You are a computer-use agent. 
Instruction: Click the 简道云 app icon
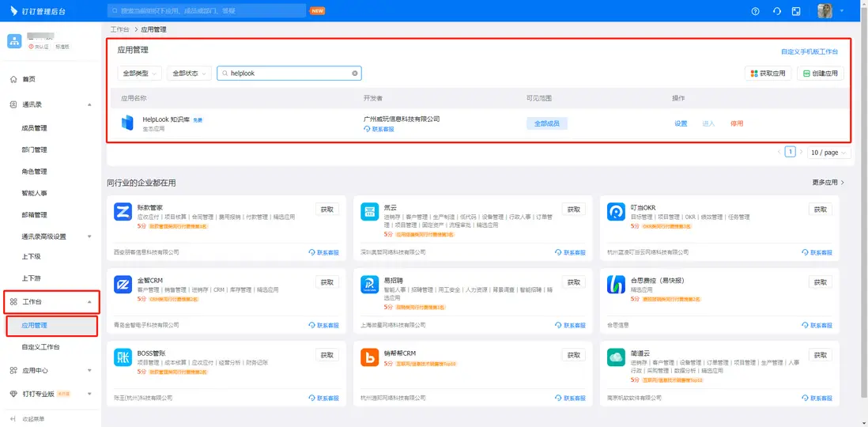pyautogui.click(x=616, y=357)
